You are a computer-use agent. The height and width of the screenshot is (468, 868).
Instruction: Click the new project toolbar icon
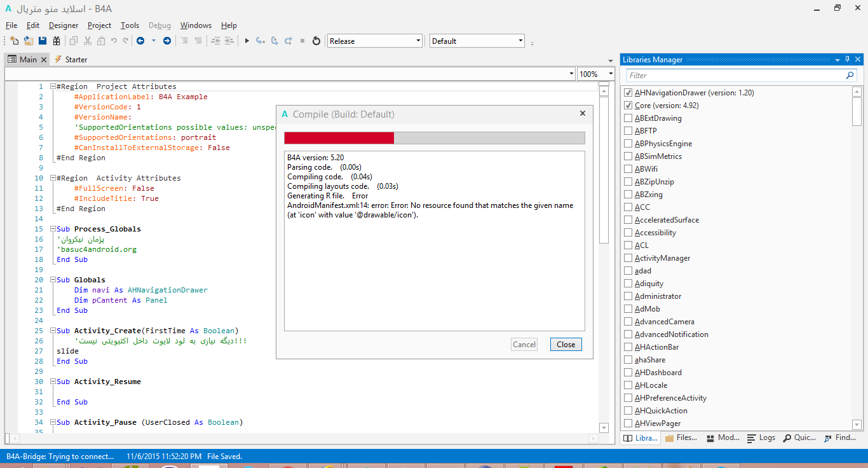(14, 41)
